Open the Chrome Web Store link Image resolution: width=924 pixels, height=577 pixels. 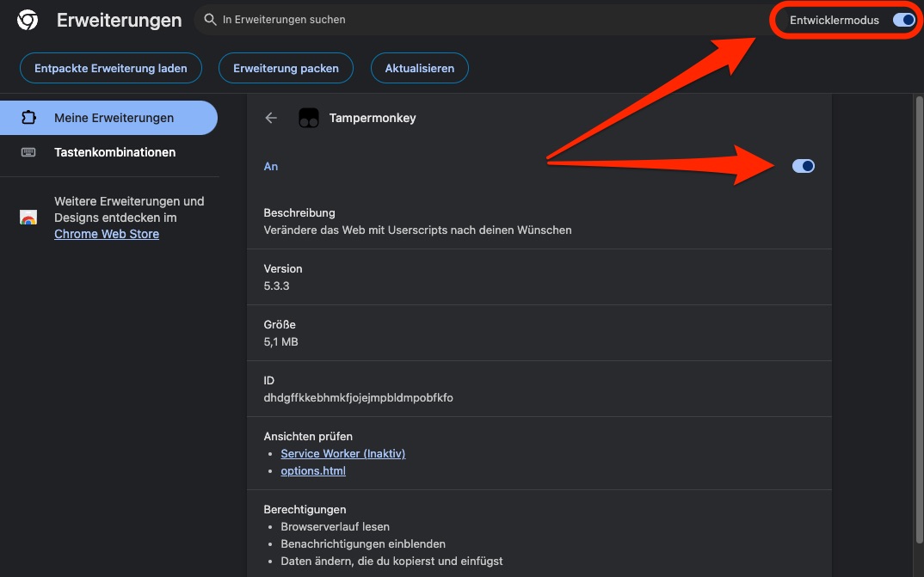[x=107, y=235]
